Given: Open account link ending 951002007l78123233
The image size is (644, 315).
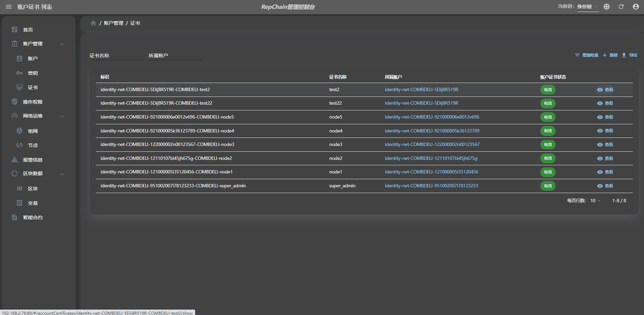Looking at the screenshot, I should pos(432,186).
